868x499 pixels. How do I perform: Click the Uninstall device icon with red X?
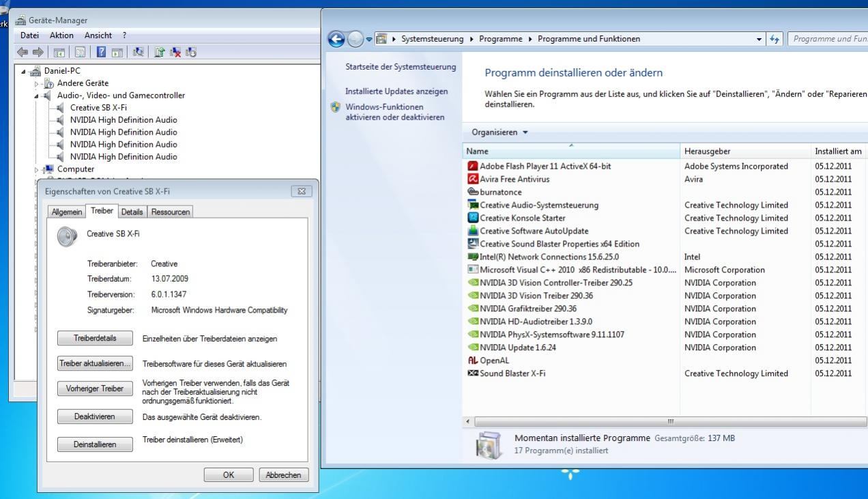pyautogui.click(x=175, y=52)
